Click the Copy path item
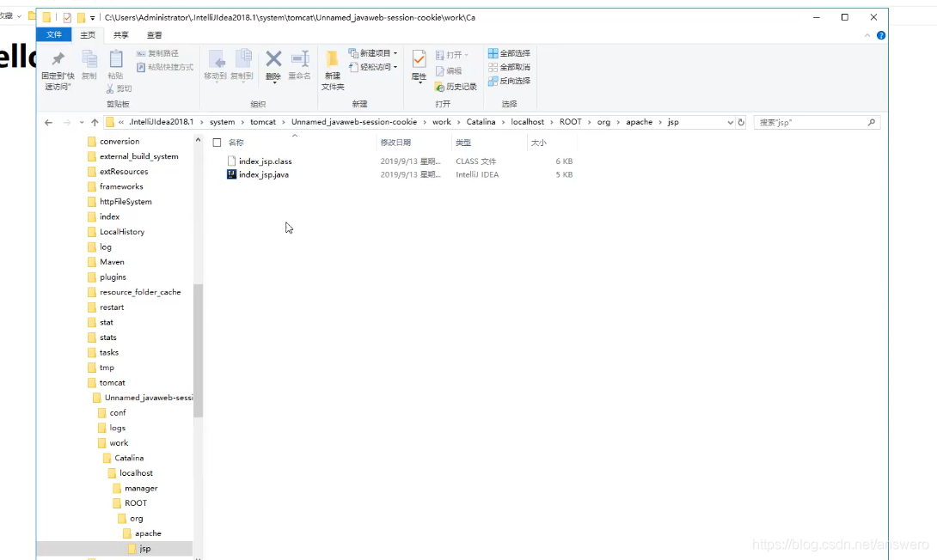 157,53
